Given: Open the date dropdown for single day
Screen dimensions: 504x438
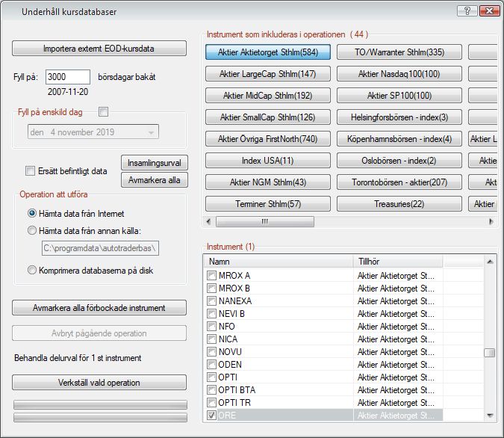Looking at the screenshot, I should point(152,132).
